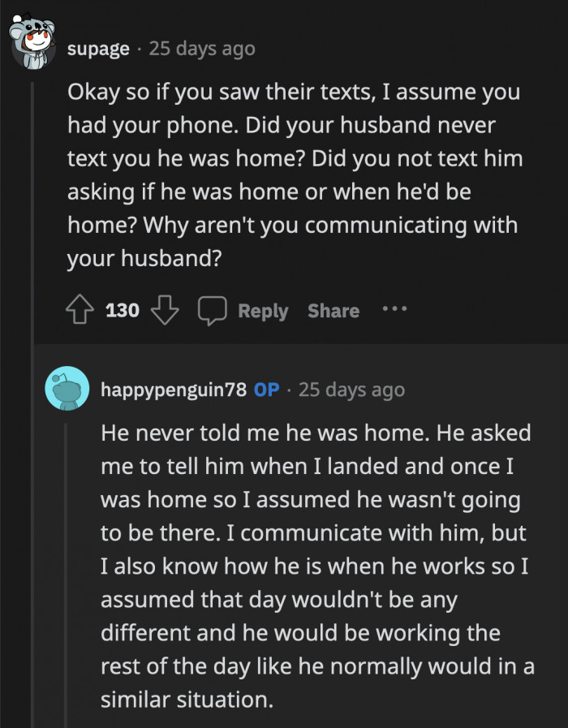Toggle an upvote on supage's comment
The height and width of the screenshot is (728, 568).
click(x=80, y=309)
